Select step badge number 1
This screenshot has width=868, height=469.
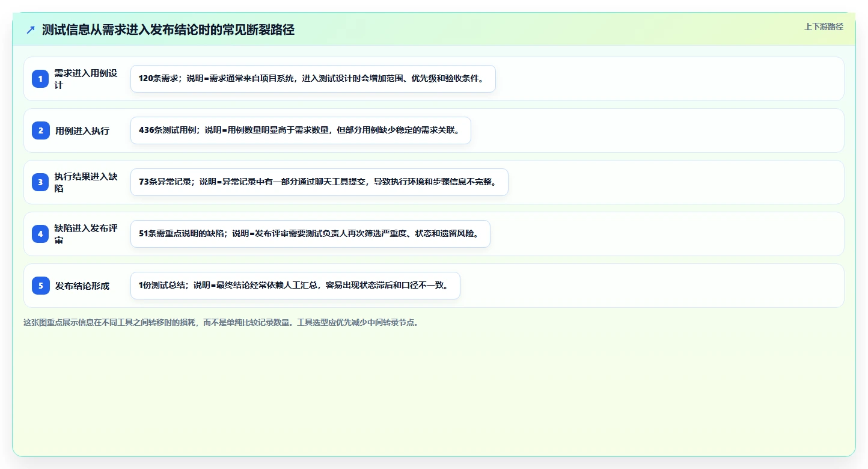tap(41, 79)
